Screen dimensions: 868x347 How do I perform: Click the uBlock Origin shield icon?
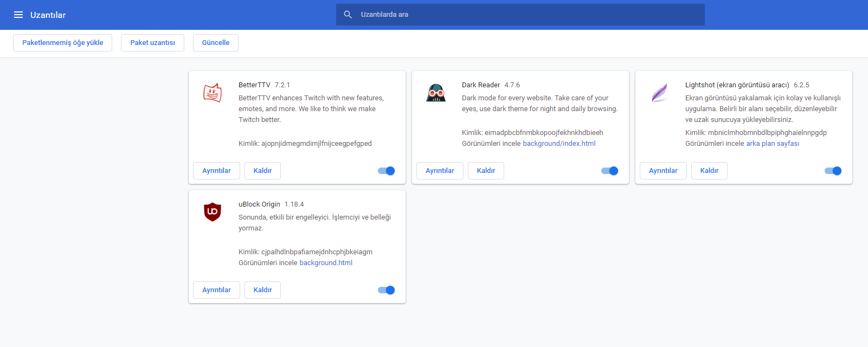(x=213, y=211)
